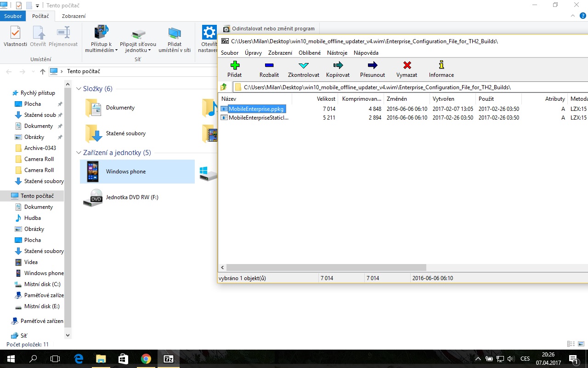This screenshot has height=368, width=588.
Task: Open the Oblíbené menu in 7-Zip
Action: point(310,53)
